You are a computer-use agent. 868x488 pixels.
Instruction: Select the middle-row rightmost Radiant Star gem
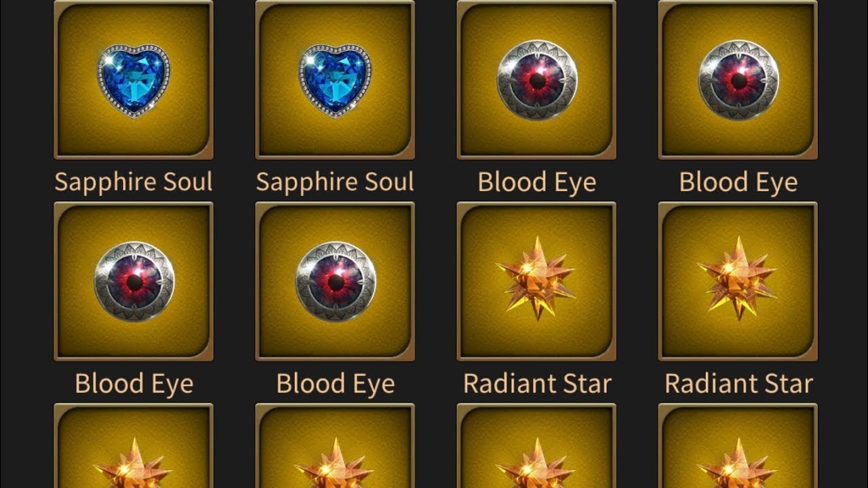(738, 281)
